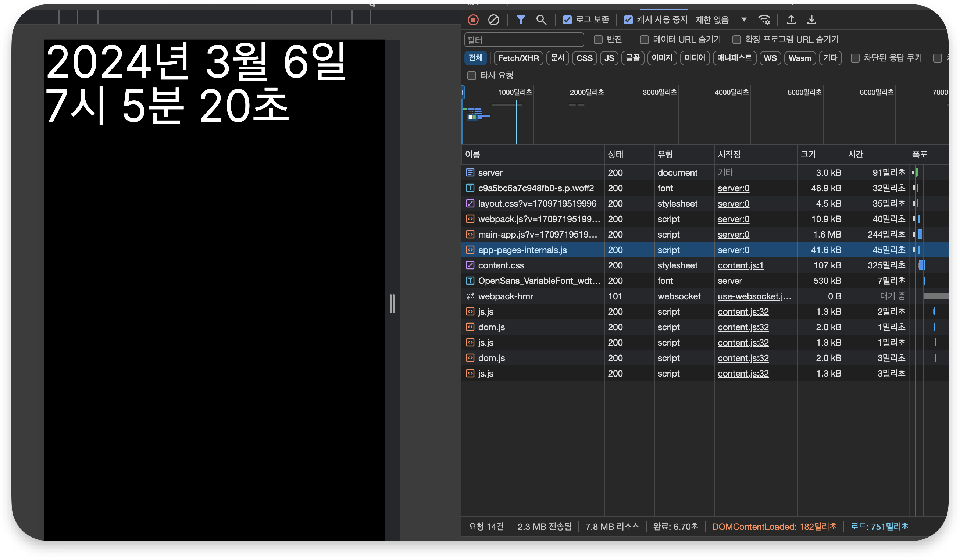Click the export HAR download icon

[x=812, y=20]
